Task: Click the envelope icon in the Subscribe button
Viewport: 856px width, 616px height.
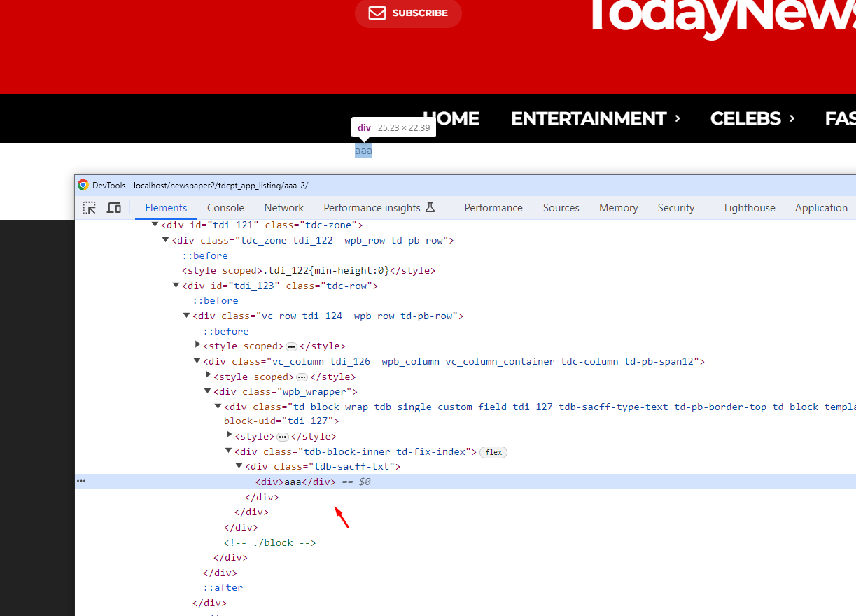Action: pyautogui.click(x=377, y=13)
